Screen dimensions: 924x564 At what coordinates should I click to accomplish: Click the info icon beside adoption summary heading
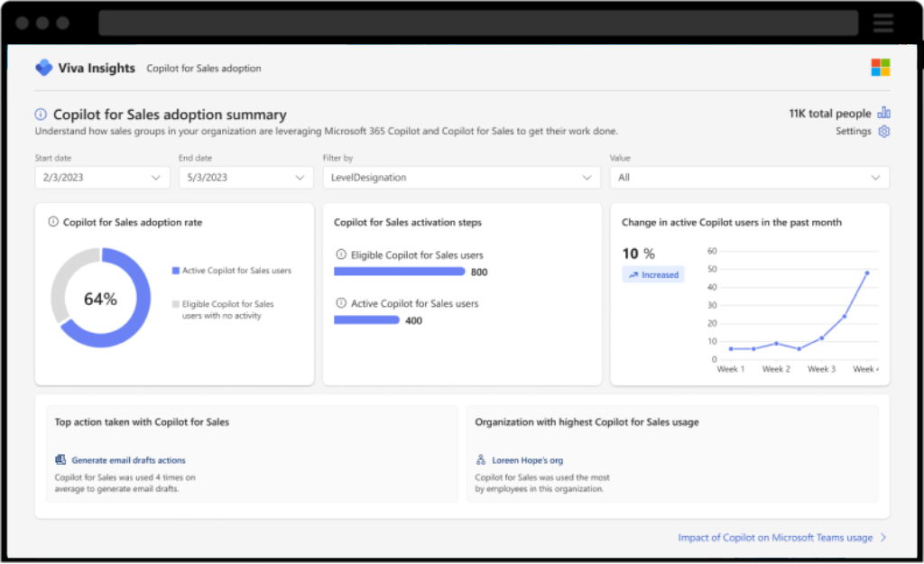41,115
